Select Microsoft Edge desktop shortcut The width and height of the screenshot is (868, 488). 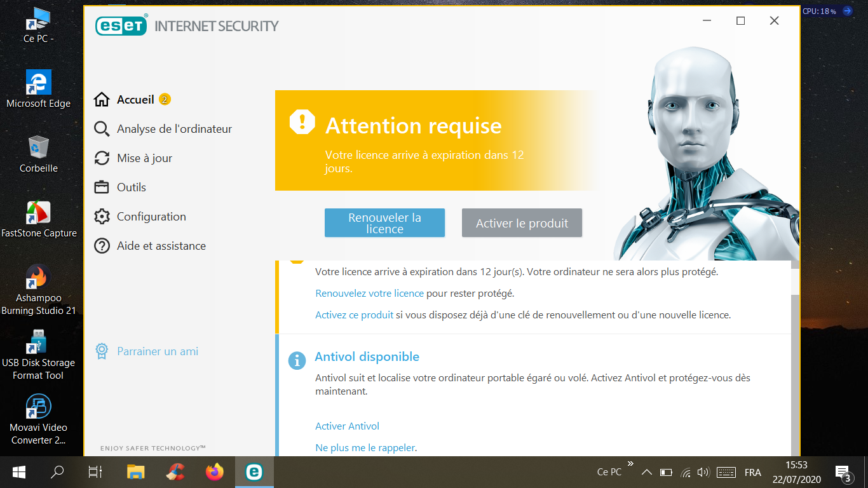point(38,90)
